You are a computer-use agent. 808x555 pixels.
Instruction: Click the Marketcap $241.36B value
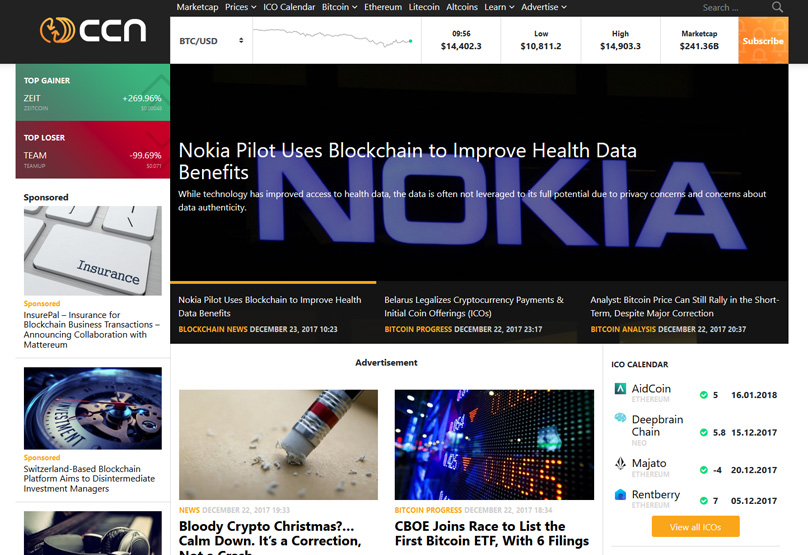[x=699, y=46]
